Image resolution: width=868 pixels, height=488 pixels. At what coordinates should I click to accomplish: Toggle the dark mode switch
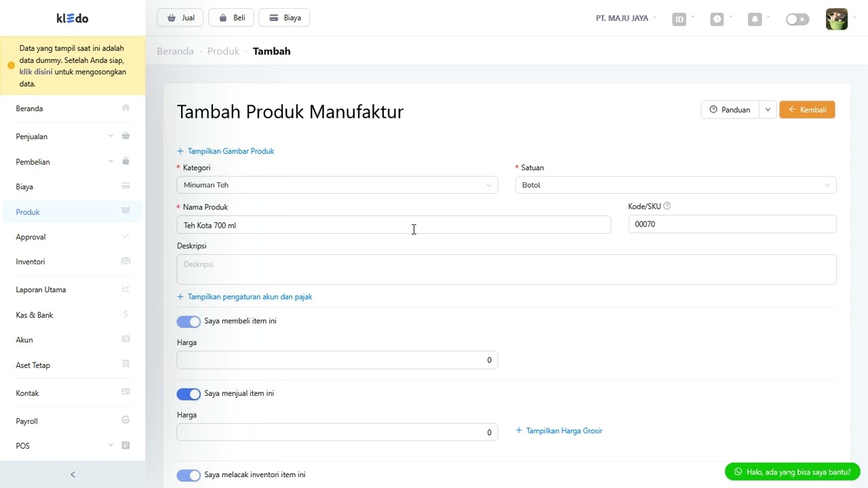[797, 19]
